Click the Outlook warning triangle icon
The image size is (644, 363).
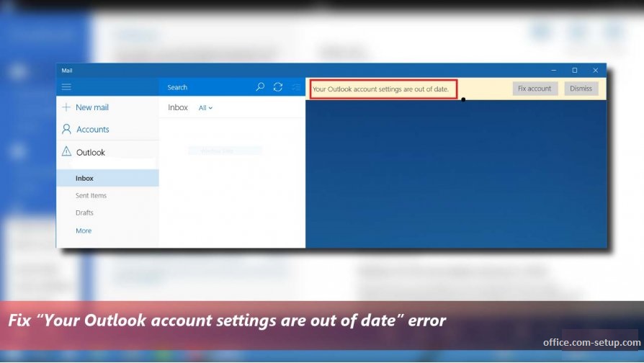66,151
